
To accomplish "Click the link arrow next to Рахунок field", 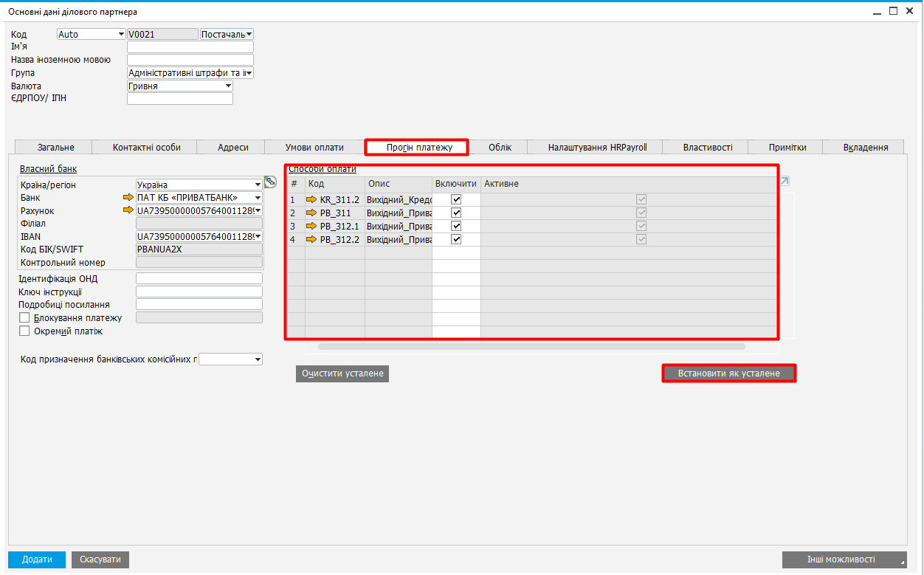I will point(128,211).
